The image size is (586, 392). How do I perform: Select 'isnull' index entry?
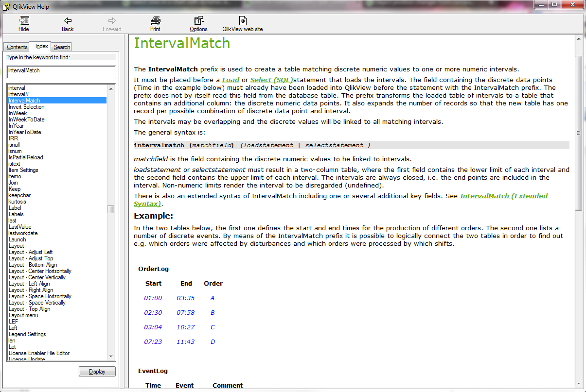14,145
